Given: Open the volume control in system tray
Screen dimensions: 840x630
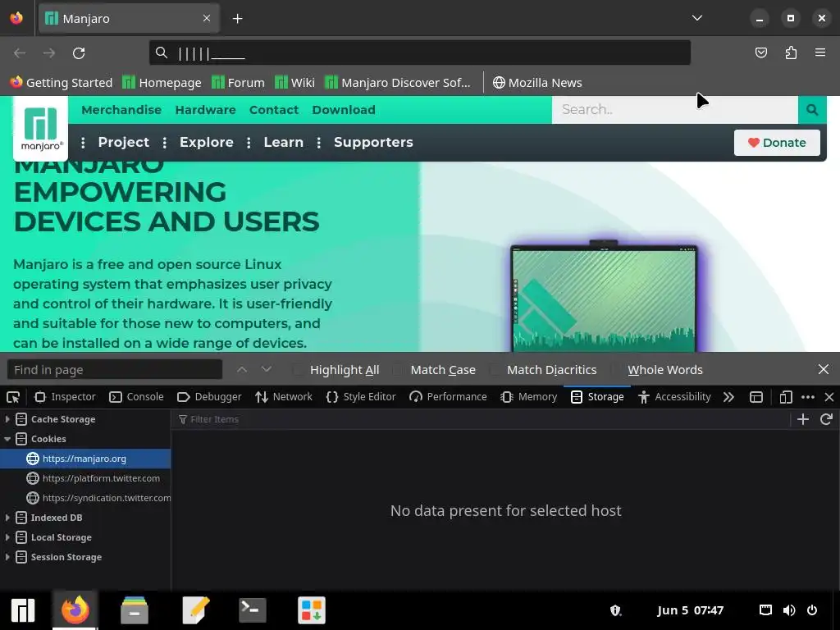Looking at the screenshot, I should tap(789, 610).
